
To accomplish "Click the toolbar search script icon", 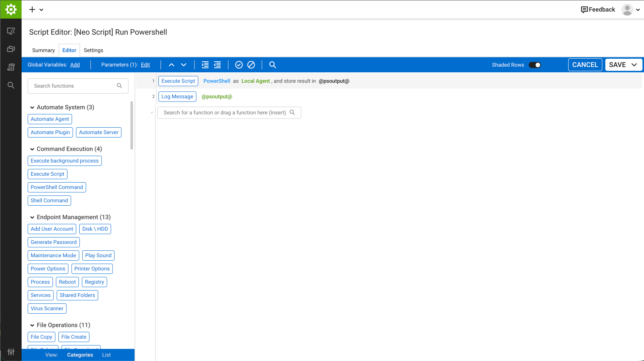I will (x=273, y=65).
